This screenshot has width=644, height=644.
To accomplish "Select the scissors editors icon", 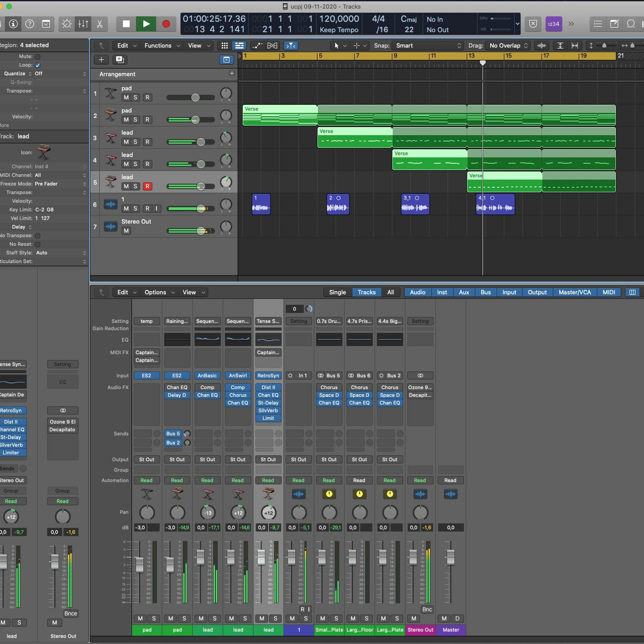I will [x=99, y=24].
